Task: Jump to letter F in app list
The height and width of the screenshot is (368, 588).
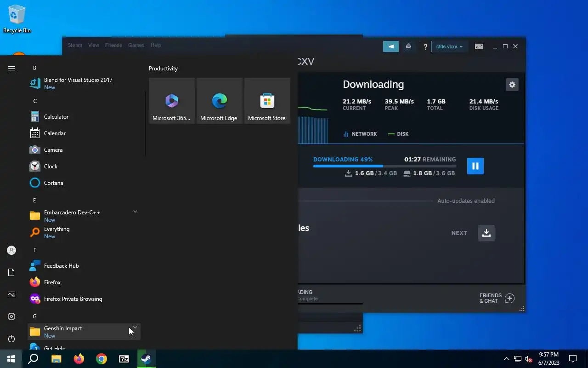Action: [34, 250]
